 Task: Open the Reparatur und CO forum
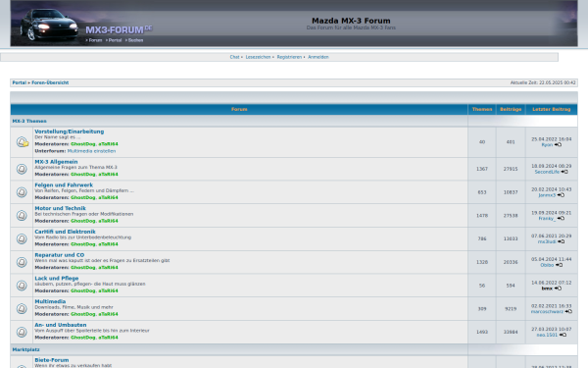[60, 255]
